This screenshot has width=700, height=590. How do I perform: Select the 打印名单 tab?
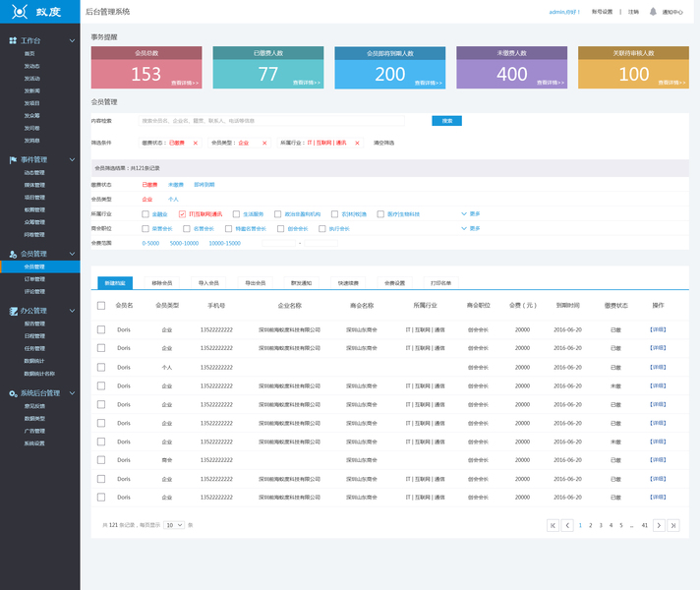[x=440, y=283]
